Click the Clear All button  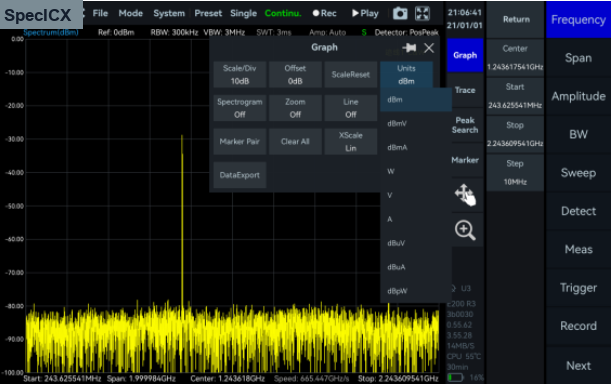click(295, 142)
